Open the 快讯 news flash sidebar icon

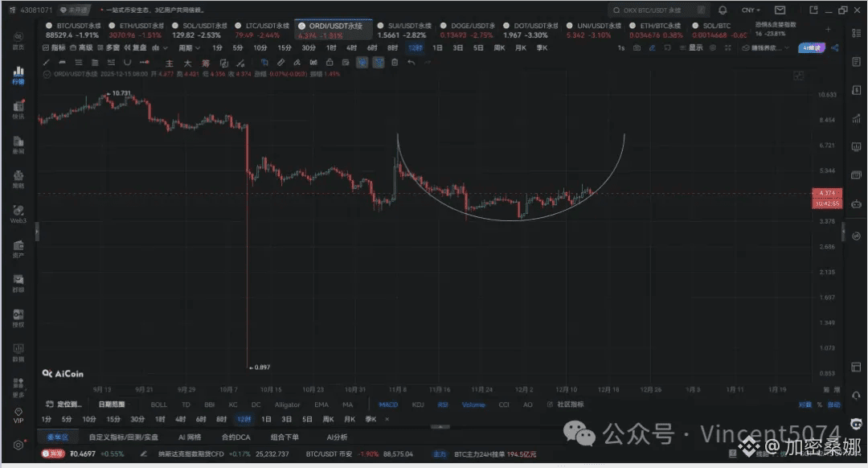point(18,109)
